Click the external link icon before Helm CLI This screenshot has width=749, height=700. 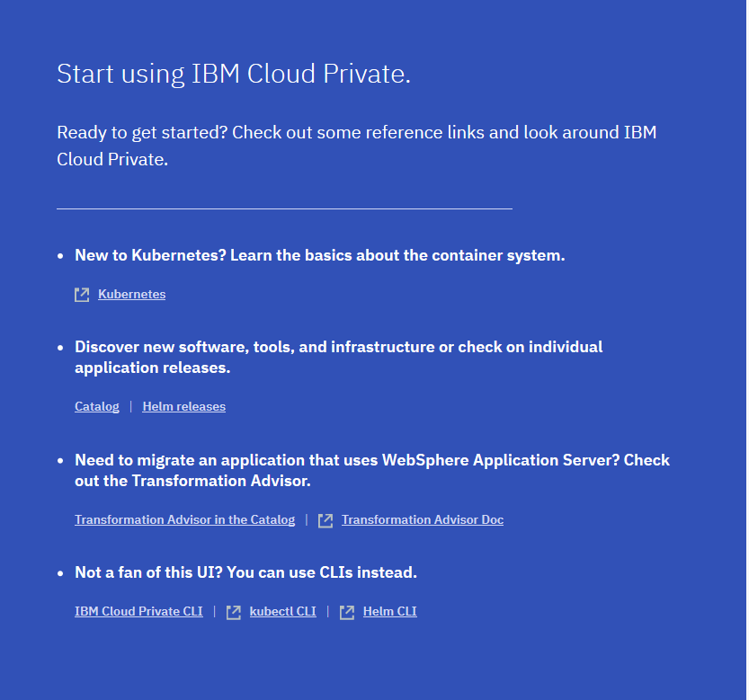(347, 612)
